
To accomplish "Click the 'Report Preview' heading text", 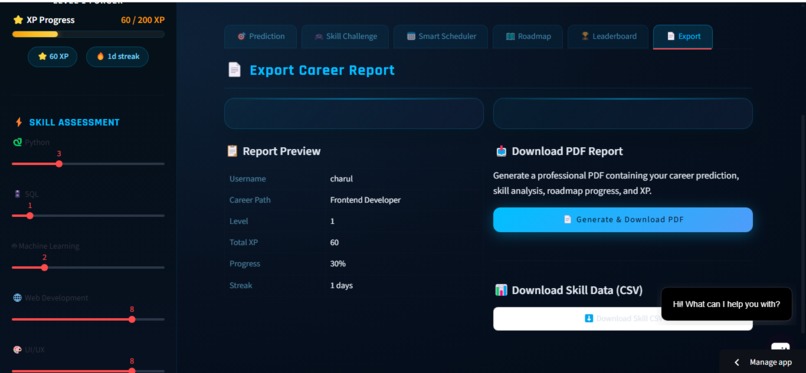I will click(x=282, y=151).
